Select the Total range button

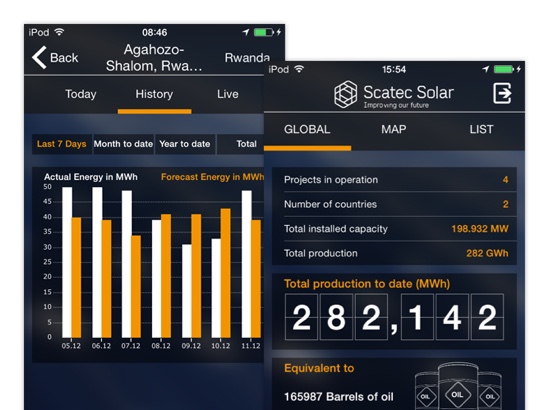(x=241, y=144)
